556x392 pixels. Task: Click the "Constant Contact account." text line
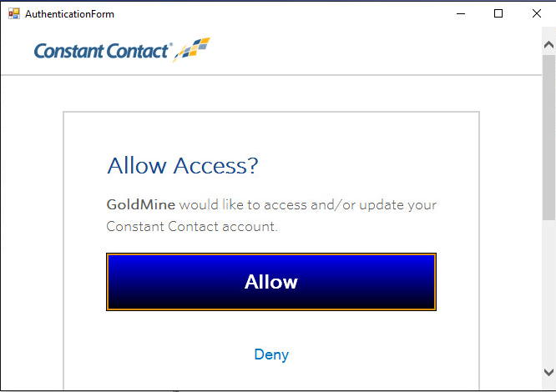coord(192,226)
